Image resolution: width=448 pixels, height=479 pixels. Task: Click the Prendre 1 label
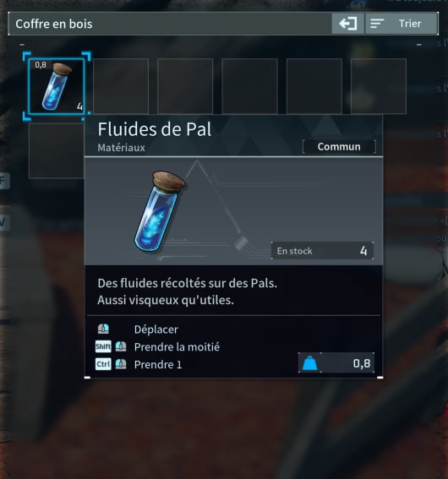pyautogui.click(x=158, y=364)
